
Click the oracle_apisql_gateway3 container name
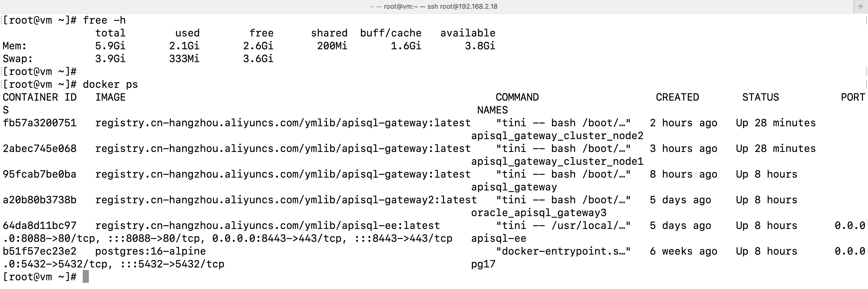pos(539,213)
